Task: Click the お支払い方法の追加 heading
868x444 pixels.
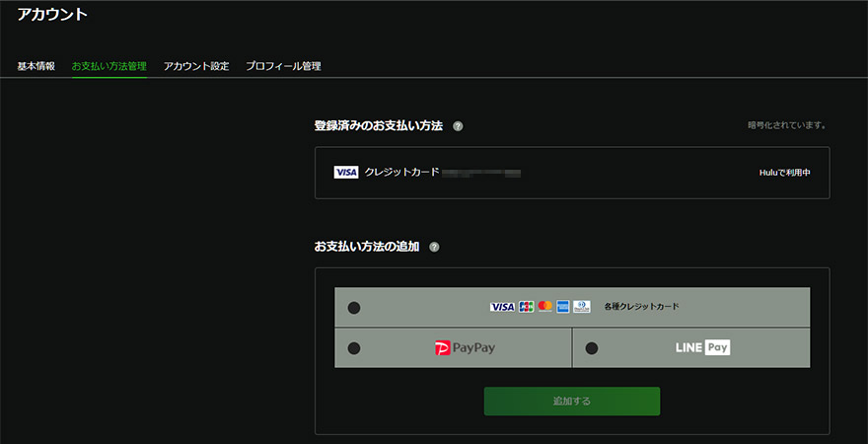Action: tap(367, 247)
